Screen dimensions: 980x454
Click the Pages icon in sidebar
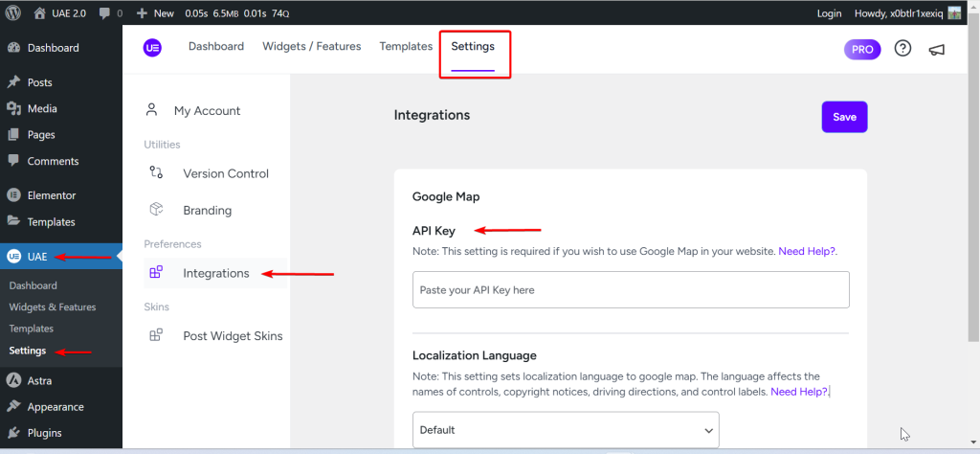[x=13, y=134]
